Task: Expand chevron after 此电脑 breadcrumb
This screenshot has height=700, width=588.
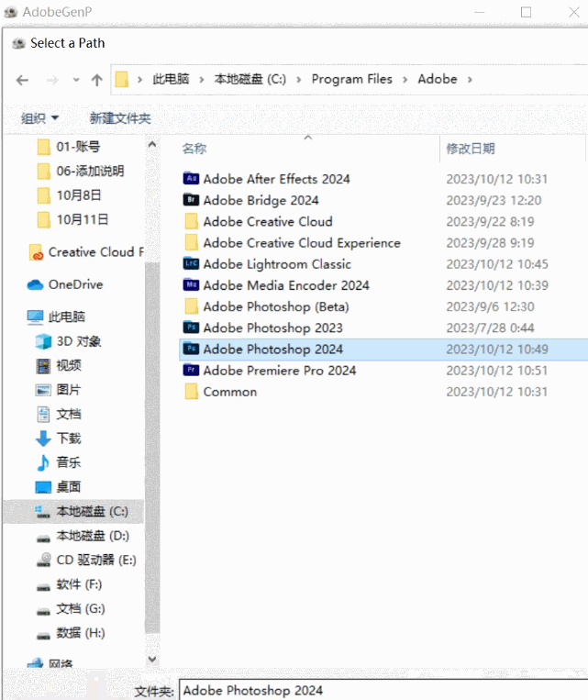Action: tap(202, 80)
